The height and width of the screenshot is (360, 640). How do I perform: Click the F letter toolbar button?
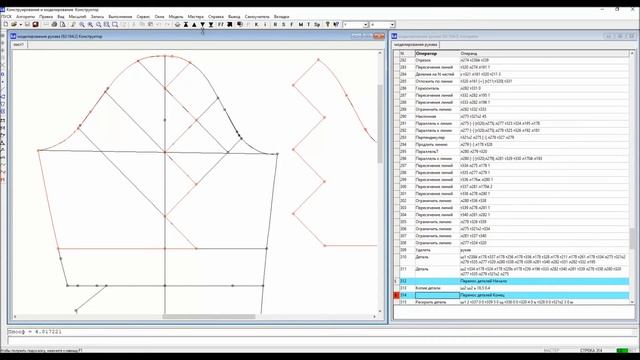[292, 24]
